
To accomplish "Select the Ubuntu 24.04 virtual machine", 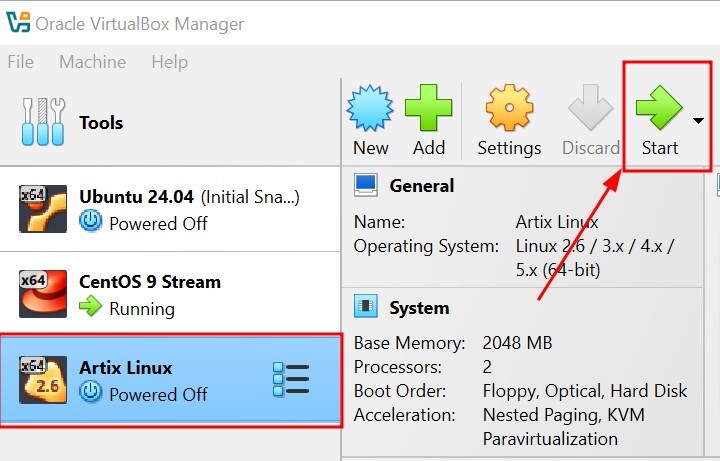I will pos(188,209).
